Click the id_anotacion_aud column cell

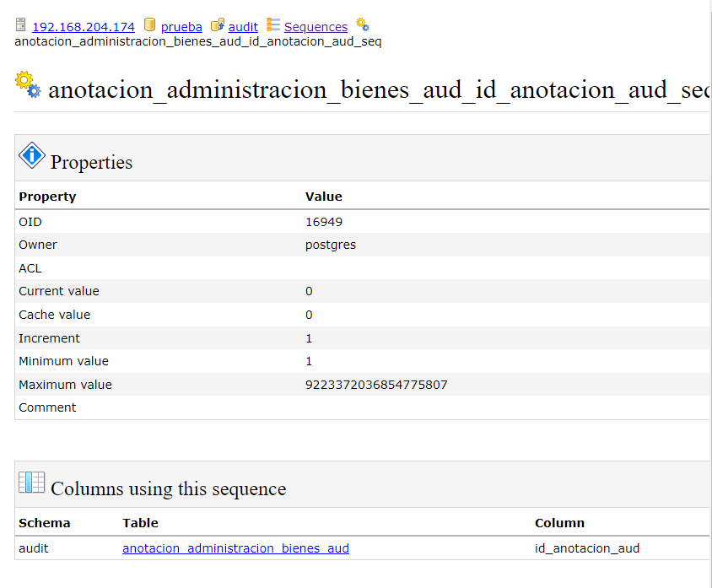pos(587,548)
